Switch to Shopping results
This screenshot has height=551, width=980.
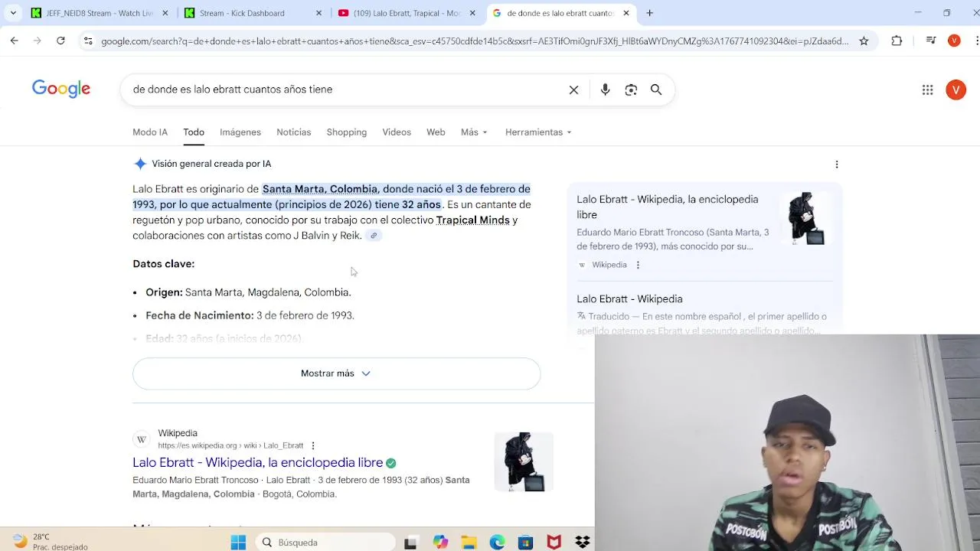(x=347, y=132)
